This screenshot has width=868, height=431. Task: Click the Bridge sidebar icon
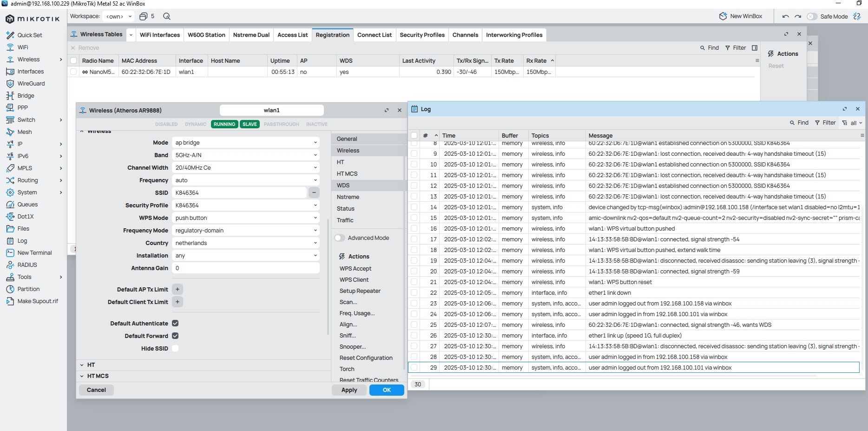(10, 96)
